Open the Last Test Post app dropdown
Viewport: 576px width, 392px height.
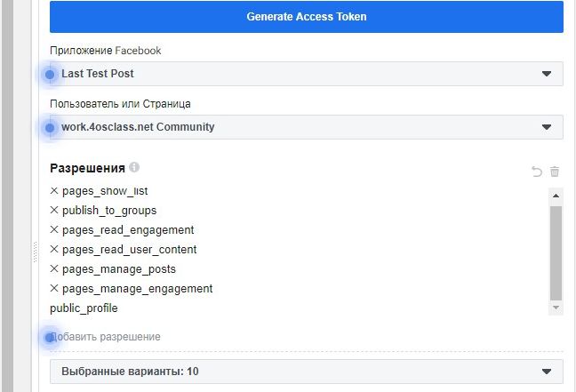point(307,74)
